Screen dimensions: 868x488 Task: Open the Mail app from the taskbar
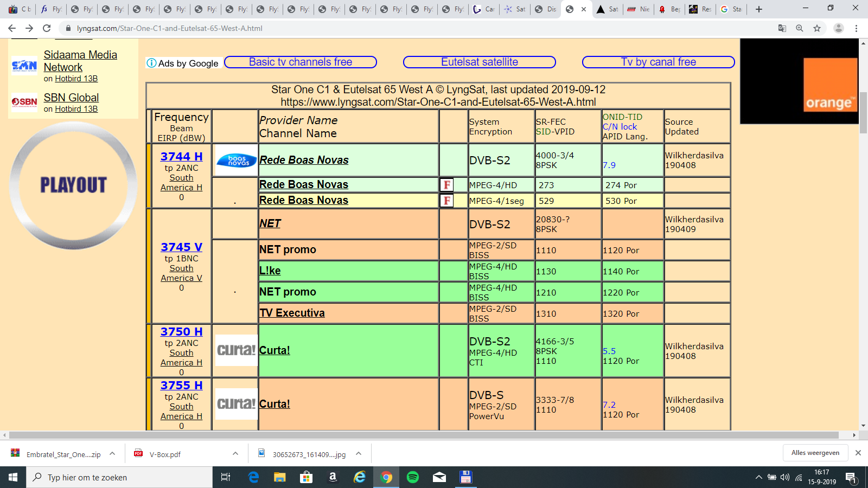tap(439, 477)
